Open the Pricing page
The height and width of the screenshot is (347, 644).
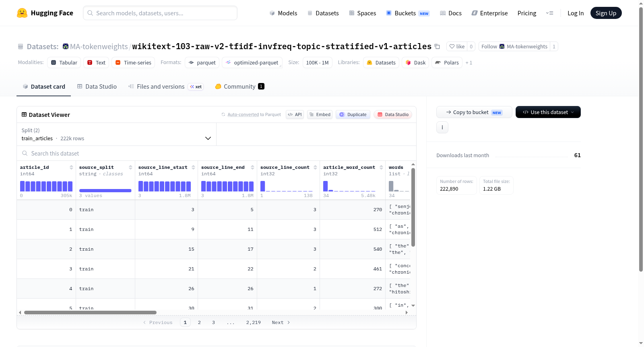coord(527,13)
